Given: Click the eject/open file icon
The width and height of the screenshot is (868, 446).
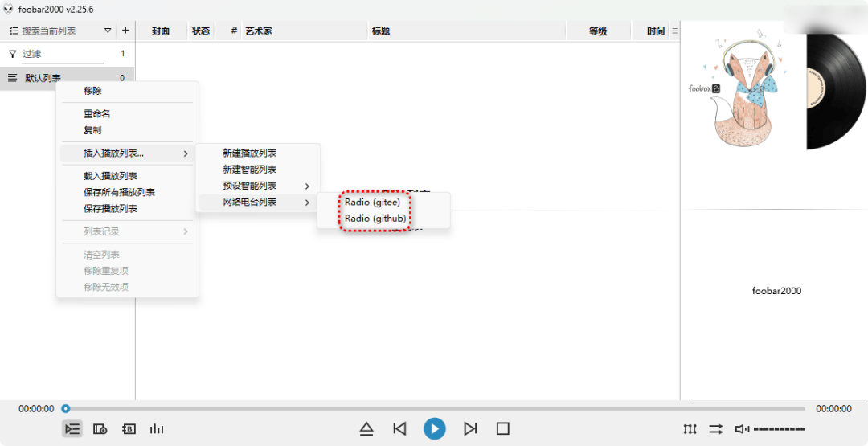Looking at the screenshot, I should pyautogui.click(x=366, y=429).
